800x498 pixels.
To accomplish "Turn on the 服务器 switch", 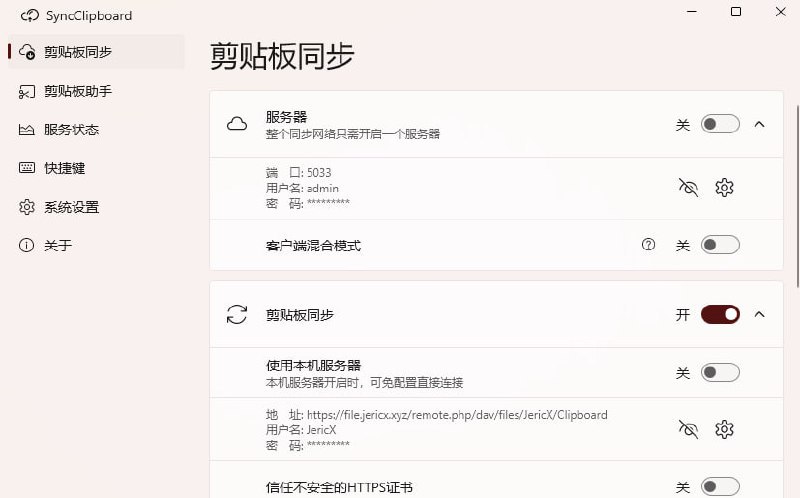I will 720,124.
